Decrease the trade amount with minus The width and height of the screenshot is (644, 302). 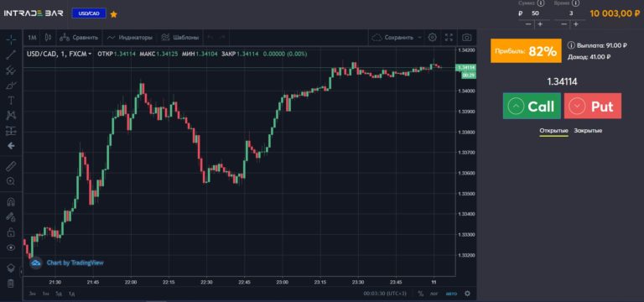(x=528, y=24)
